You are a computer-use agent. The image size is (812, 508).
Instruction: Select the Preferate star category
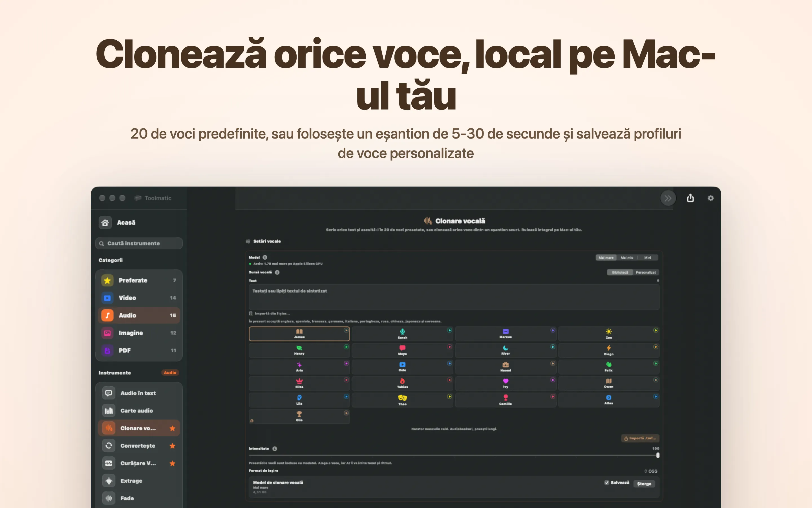(139, 280)
